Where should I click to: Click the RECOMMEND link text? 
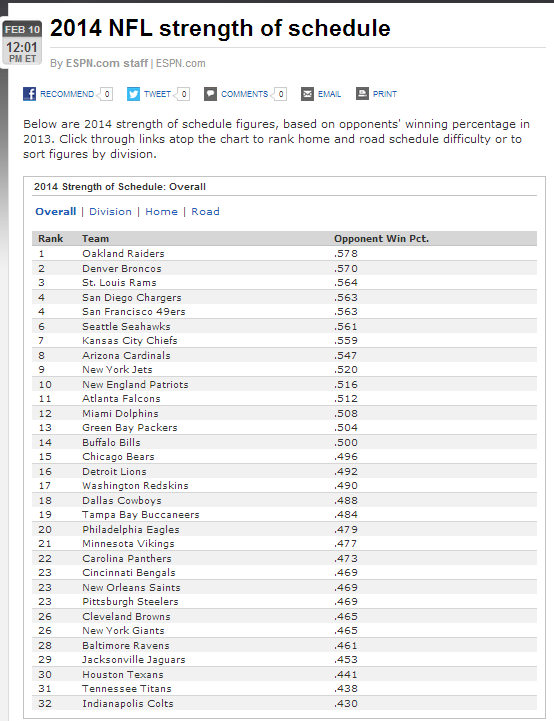pos(67,94)
